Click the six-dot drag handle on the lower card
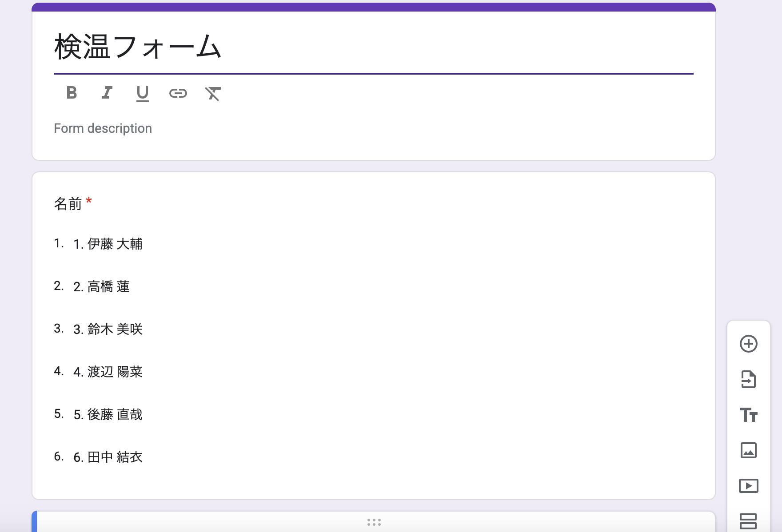The height and width of the screenshot is (532, 782). tap(375, 522)
